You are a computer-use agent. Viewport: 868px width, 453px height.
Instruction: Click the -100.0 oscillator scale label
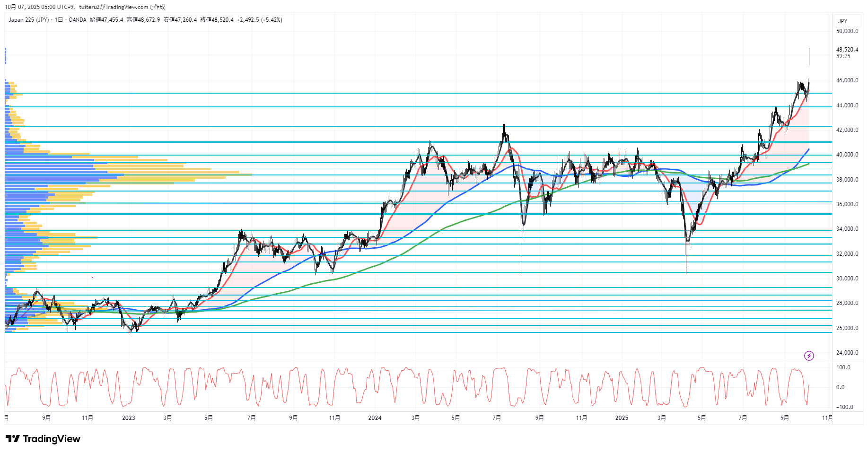[844, 407]
